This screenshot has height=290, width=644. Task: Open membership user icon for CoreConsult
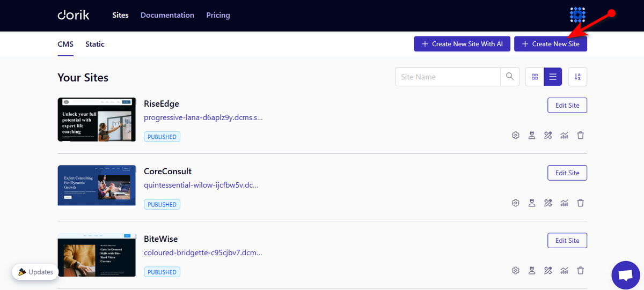532,203
